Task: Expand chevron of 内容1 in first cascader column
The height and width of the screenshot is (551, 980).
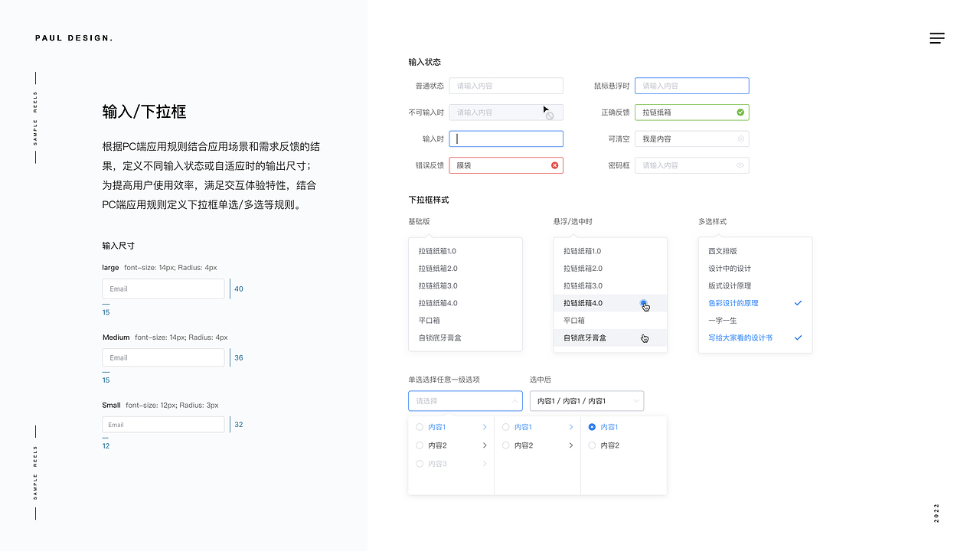Action: (485, 427)
